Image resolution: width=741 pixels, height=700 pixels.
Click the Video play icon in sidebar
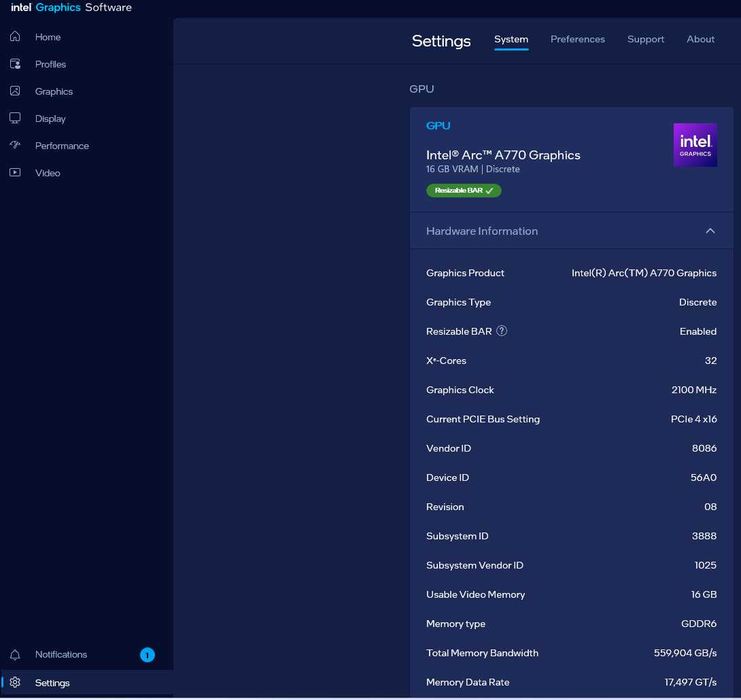coord(15,173)
